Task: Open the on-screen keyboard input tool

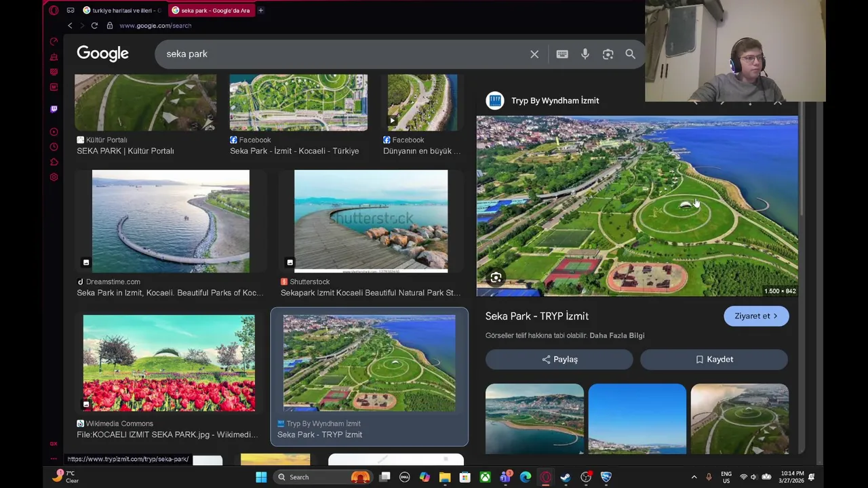Action: pyautogui.click(x=562, y=54)
